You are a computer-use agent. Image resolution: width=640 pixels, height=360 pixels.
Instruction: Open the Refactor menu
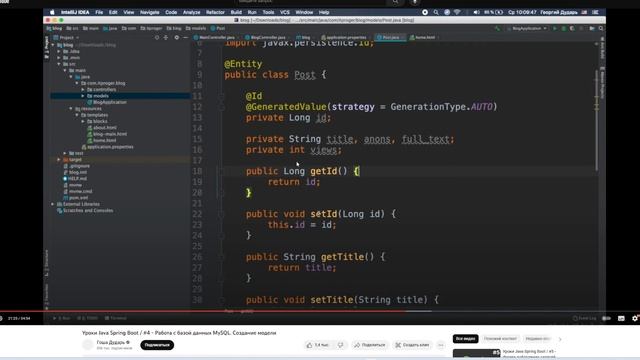(215, 12)
